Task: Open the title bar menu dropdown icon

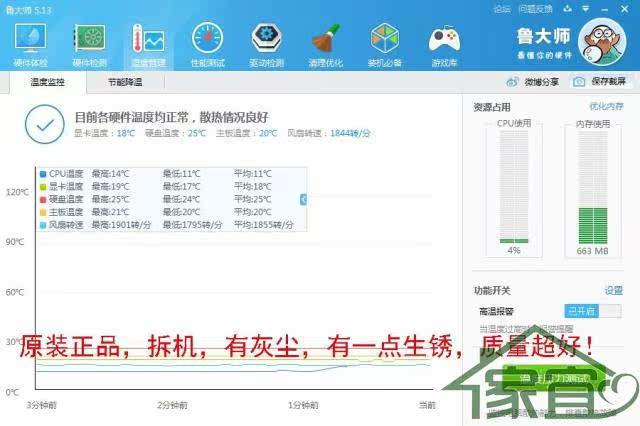Action: [586, 9]
